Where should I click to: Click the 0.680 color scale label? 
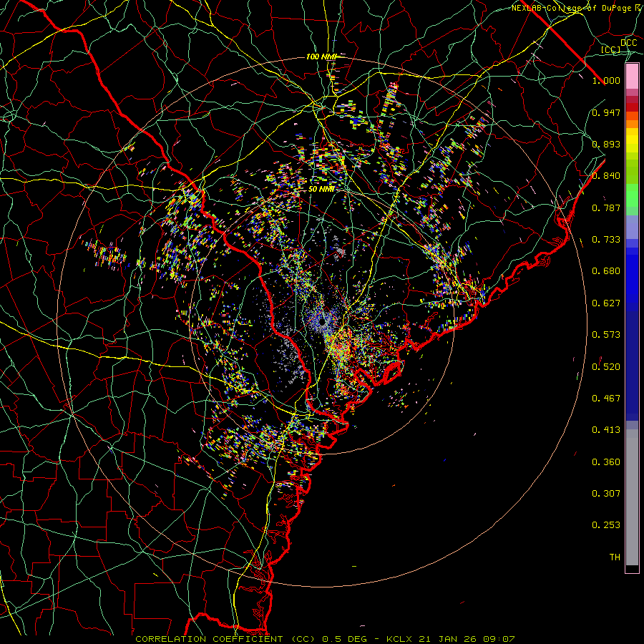click(606, 271)
